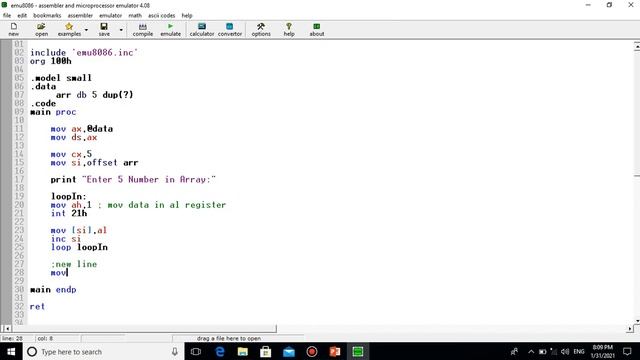Click the Cortana microphone icon

175,351
